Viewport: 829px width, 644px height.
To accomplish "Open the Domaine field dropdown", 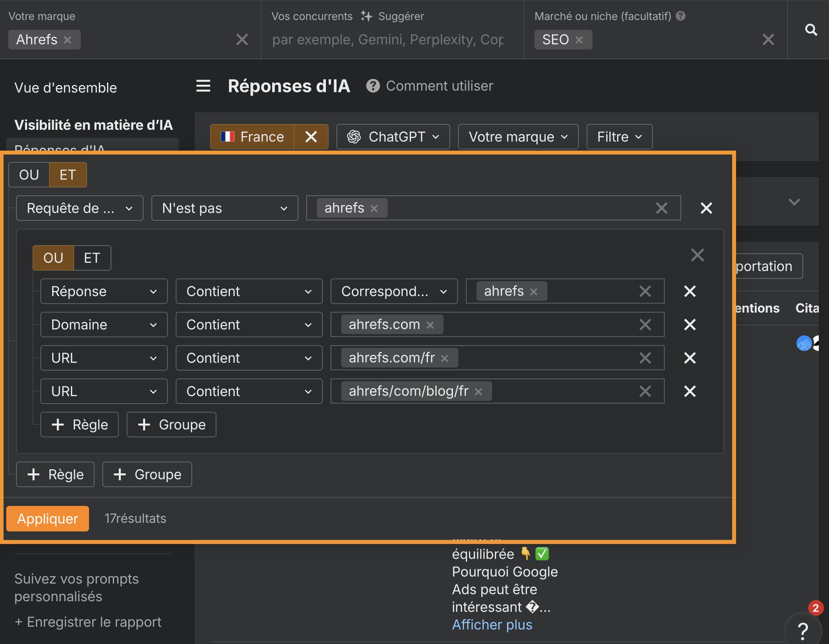I will [x=104, y=325].
